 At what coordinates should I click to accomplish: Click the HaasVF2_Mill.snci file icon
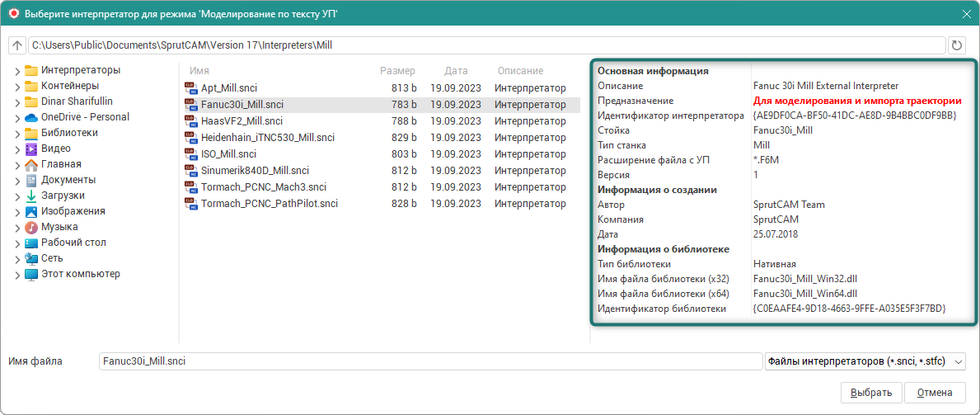click(x=190, y=121)
